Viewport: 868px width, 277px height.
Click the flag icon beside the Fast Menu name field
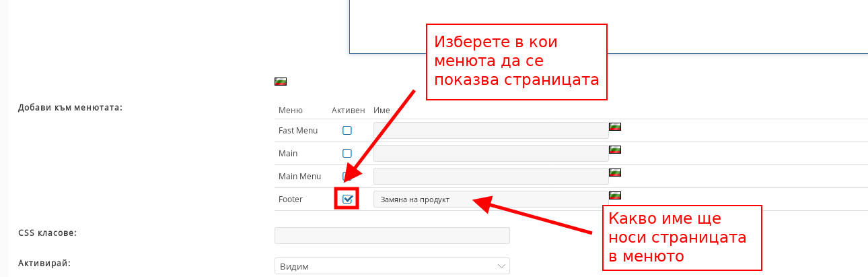614,127
